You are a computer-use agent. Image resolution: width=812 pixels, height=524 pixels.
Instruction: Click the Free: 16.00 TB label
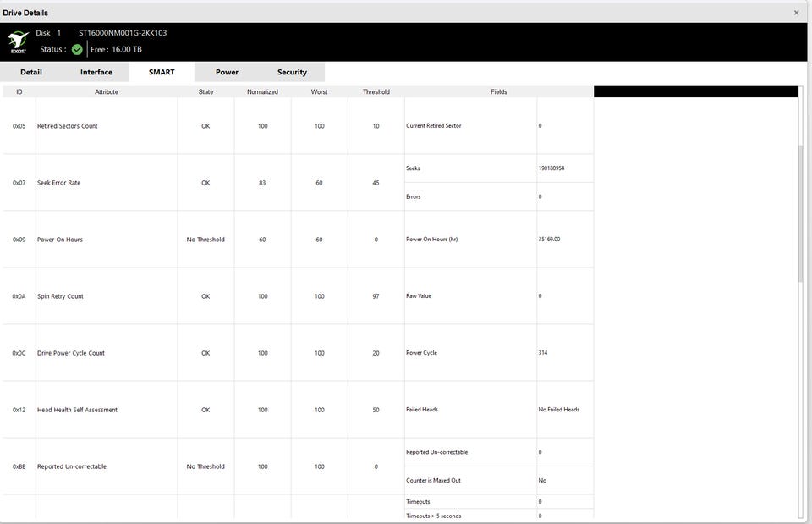pos(116,49)
